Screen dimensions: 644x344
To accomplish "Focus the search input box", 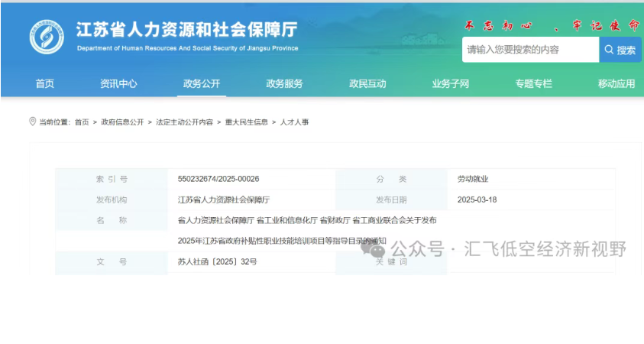I will (x=529, y=50).
